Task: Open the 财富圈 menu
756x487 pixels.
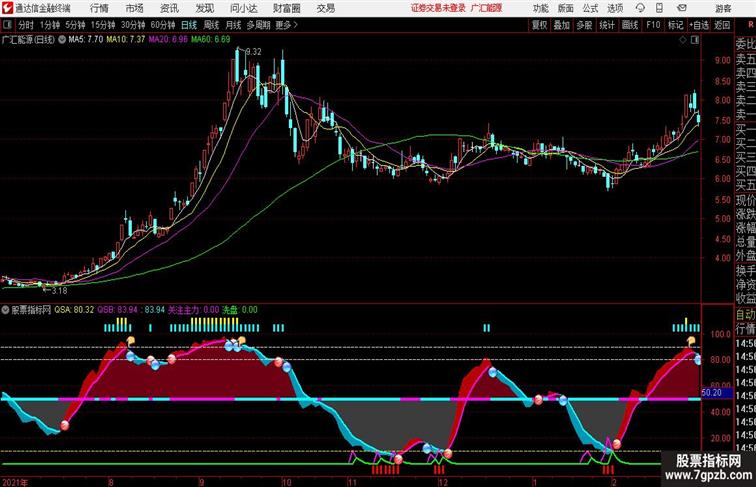Action: click(x=287, y=8)
